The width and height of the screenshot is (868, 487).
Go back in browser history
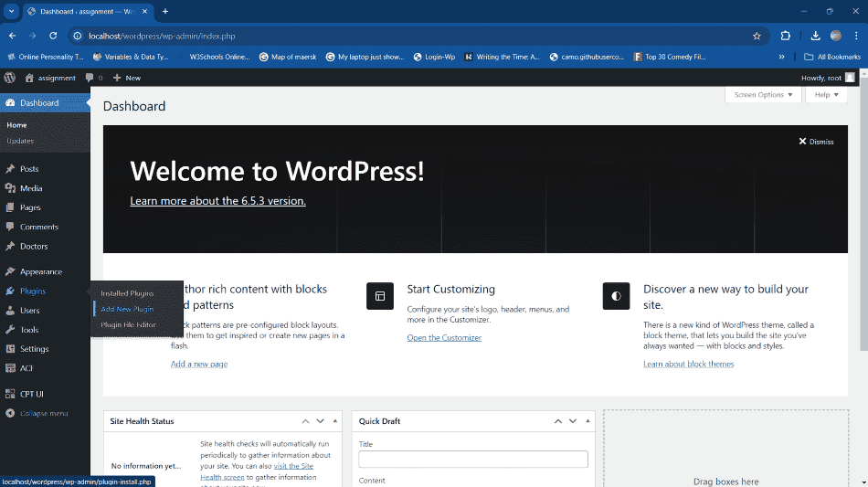point(12,36)
